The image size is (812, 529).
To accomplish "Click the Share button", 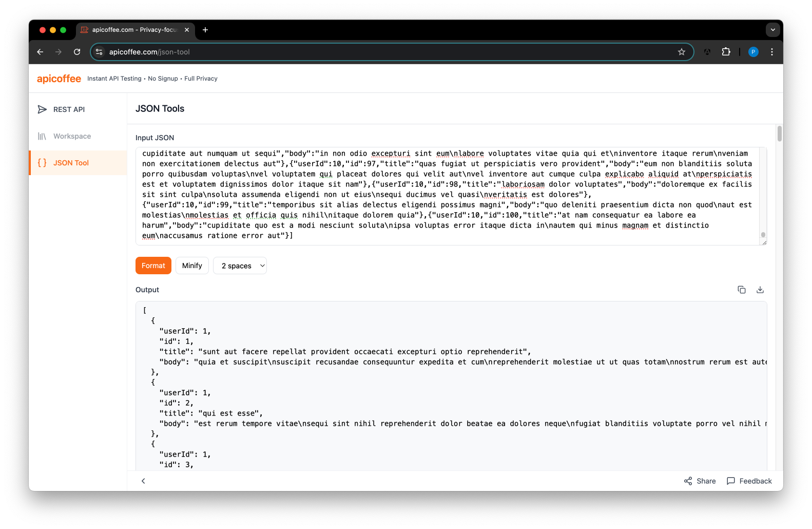I will [x=700, y=481].
